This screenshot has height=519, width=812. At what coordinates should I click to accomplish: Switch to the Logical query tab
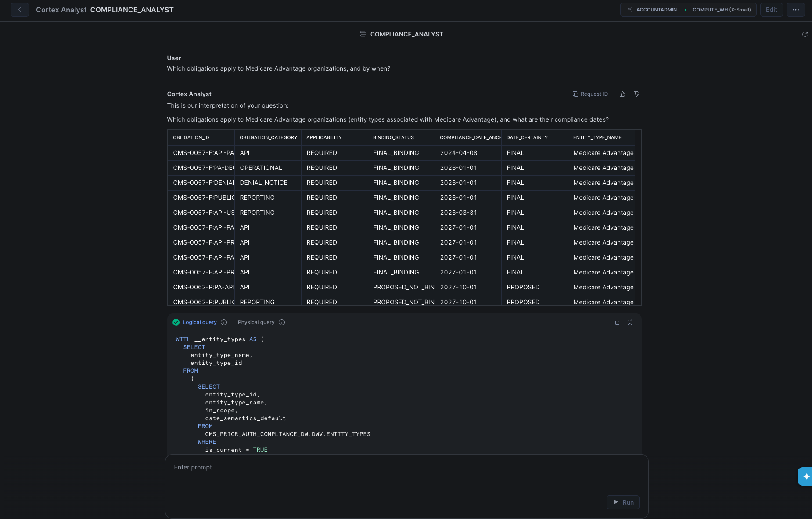tap(200, 322)
